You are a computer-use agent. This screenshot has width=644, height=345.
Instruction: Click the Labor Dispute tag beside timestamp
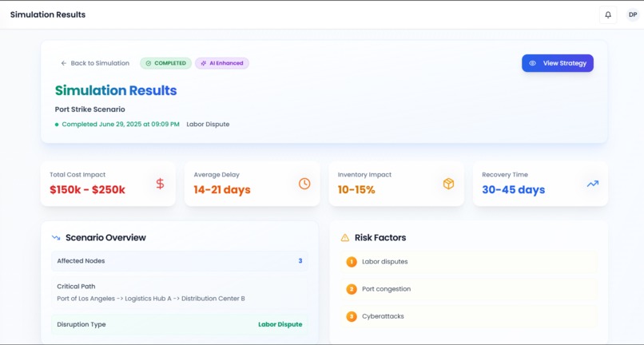pos(208,124)
